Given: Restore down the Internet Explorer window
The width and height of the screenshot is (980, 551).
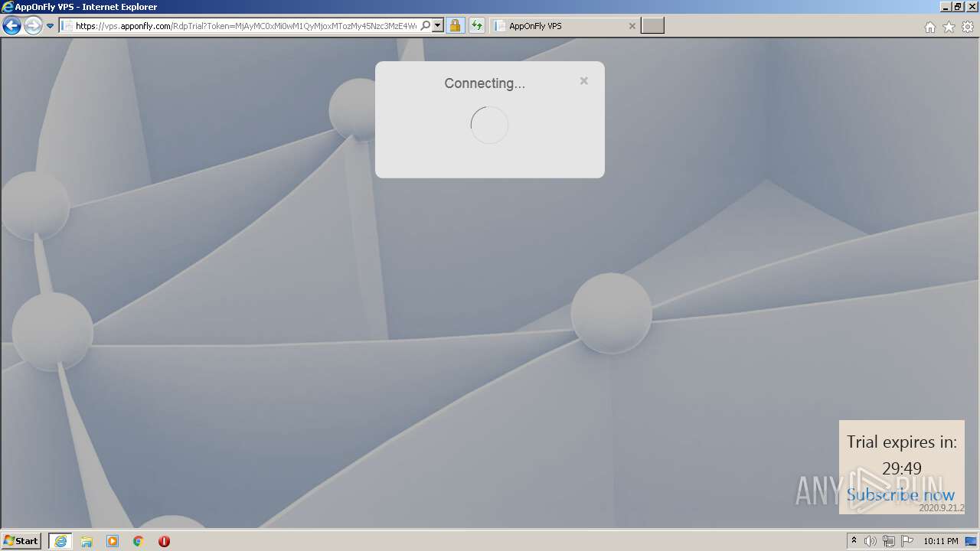Looking at the screenshot, I should pos(957,7).
